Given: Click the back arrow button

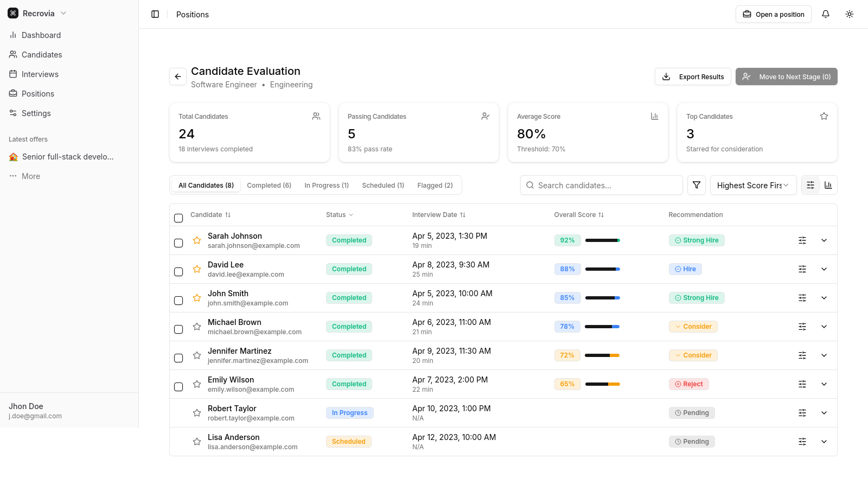Looking at the screenshot, I should click(178, 76).
